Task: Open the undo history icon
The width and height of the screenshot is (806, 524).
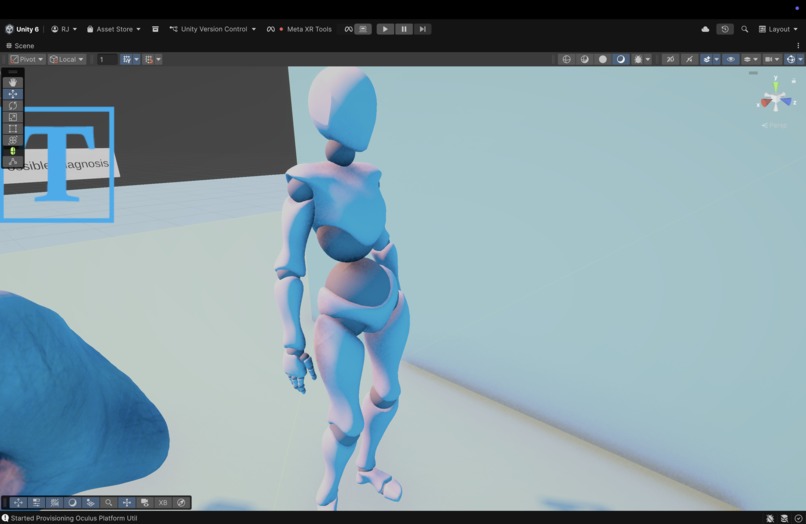Action: coord(725,29)
